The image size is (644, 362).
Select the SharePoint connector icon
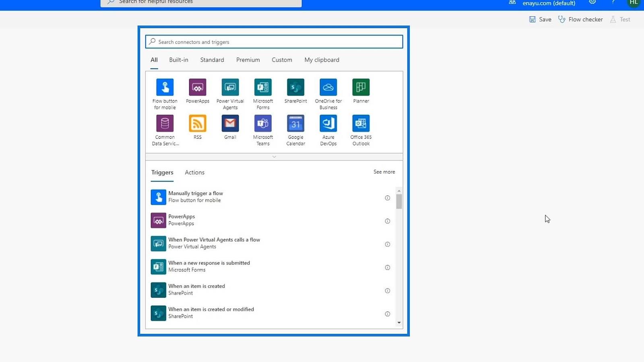click(295, 87)
